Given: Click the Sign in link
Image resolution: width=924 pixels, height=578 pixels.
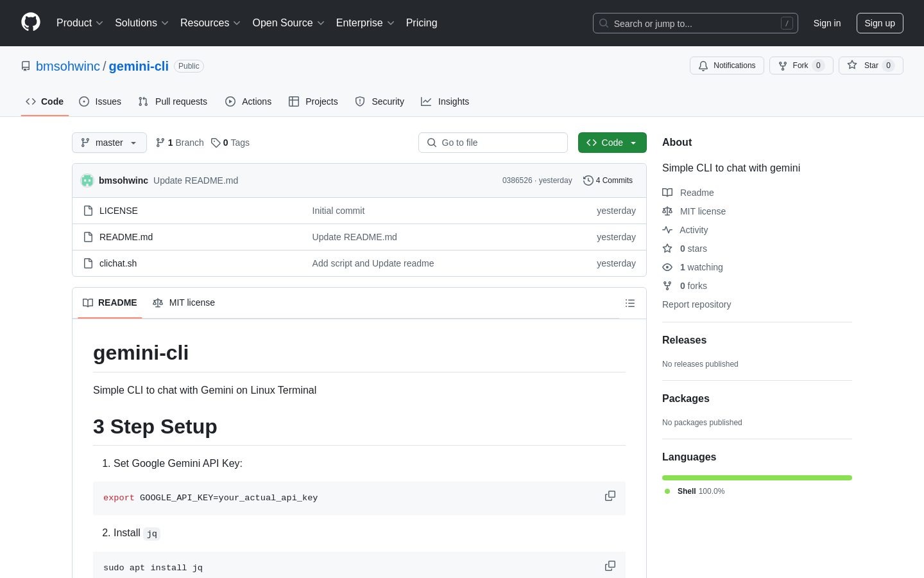Looking at the screenshot, I should point(827,23).
